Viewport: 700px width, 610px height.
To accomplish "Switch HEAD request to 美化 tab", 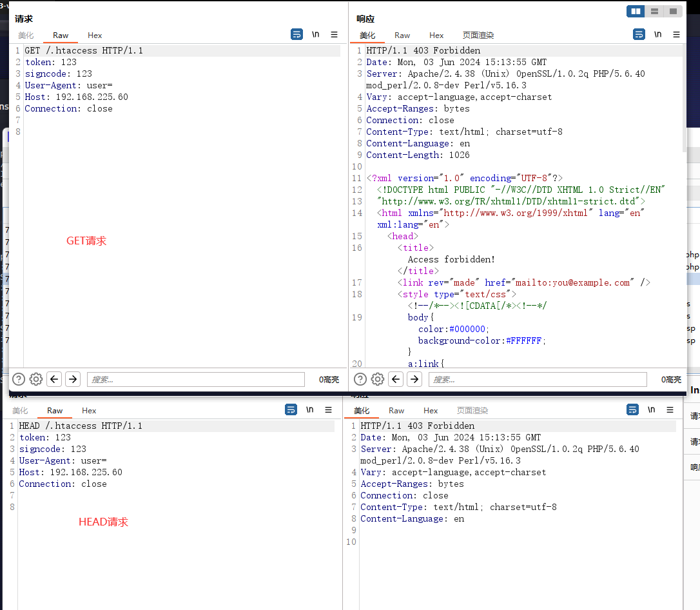I will tap(20, 410).
